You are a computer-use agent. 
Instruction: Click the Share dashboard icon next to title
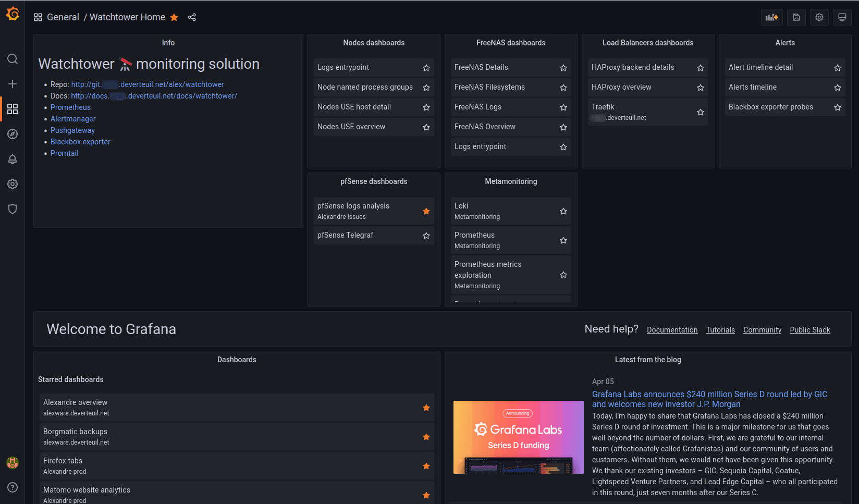(192, 17)
